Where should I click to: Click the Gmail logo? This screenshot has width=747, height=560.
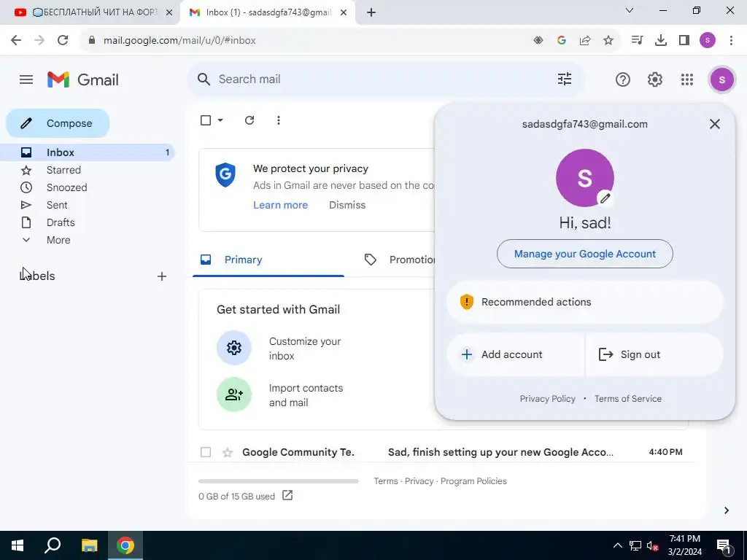(x=83, y=79)
